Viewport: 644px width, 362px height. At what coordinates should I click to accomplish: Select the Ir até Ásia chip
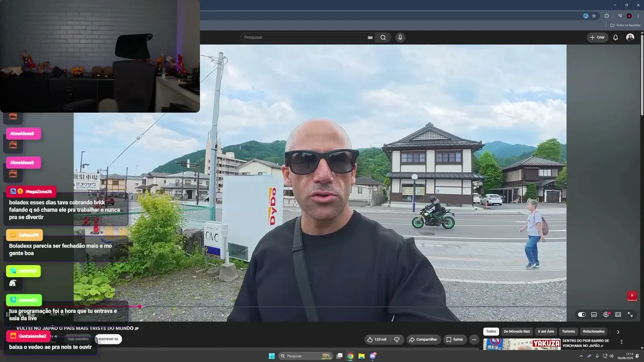(546, 331)
